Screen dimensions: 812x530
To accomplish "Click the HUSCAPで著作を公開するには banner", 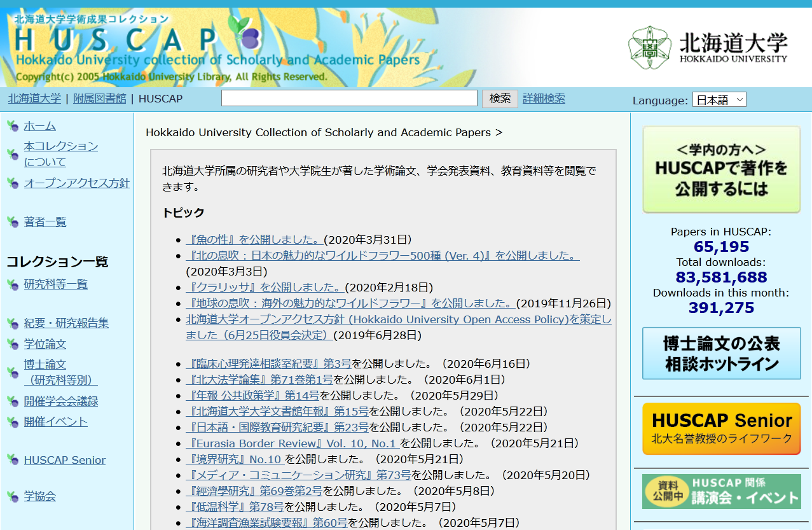I will 721,169.
